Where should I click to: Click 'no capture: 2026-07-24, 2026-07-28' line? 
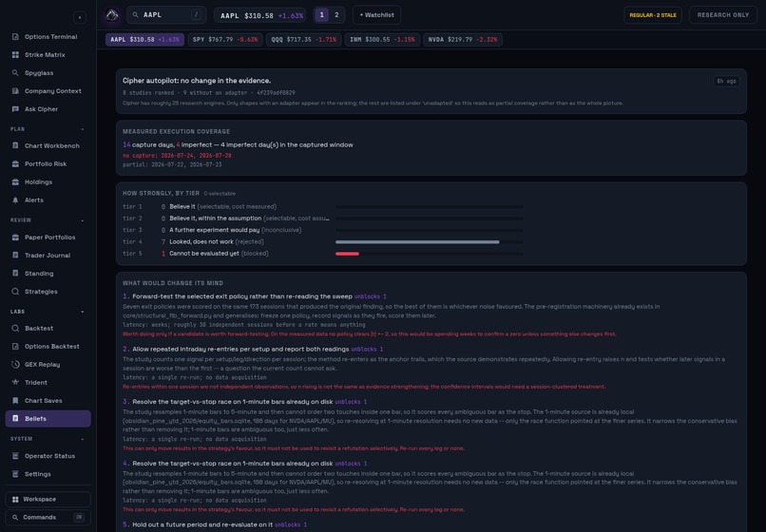[x=177, y=156]
